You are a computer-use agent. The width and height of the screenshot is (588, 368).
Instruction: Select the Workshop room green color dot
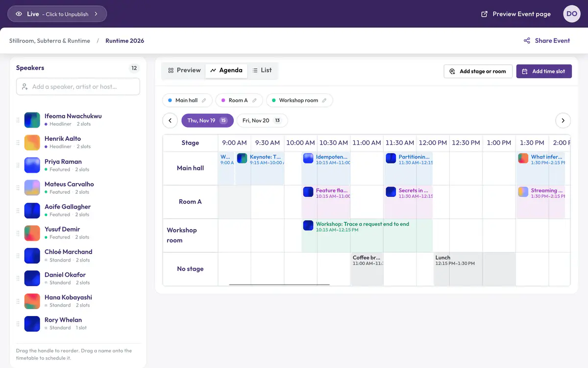tap(274, 100)
